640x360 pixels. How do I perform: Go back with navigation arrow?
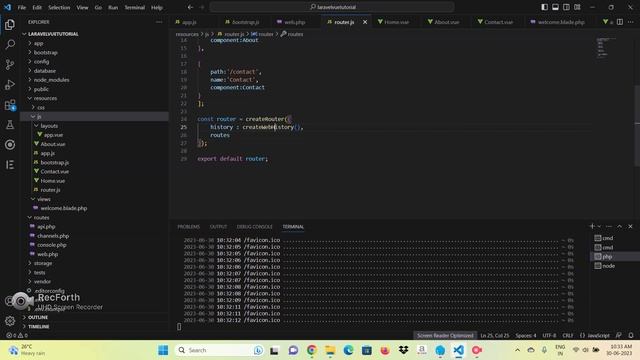pyautogui.click(x=190, y=7)
